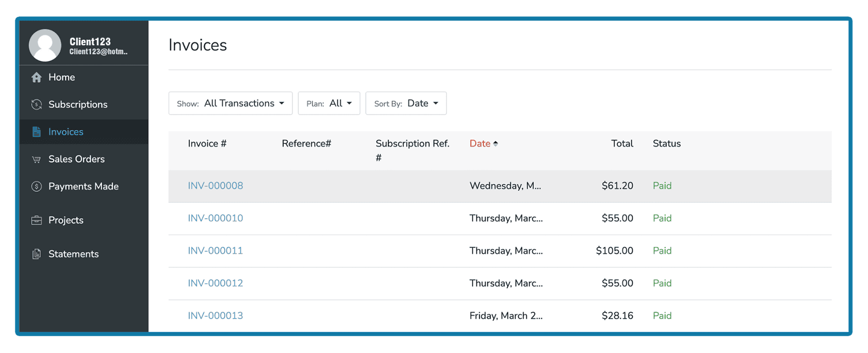Click the Projects briefcase icon

click(x=36, y=220)
